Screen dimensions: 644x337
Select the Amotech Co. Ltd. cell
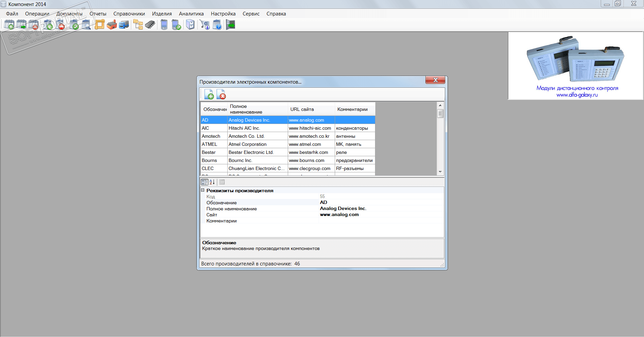pos(258,136)
